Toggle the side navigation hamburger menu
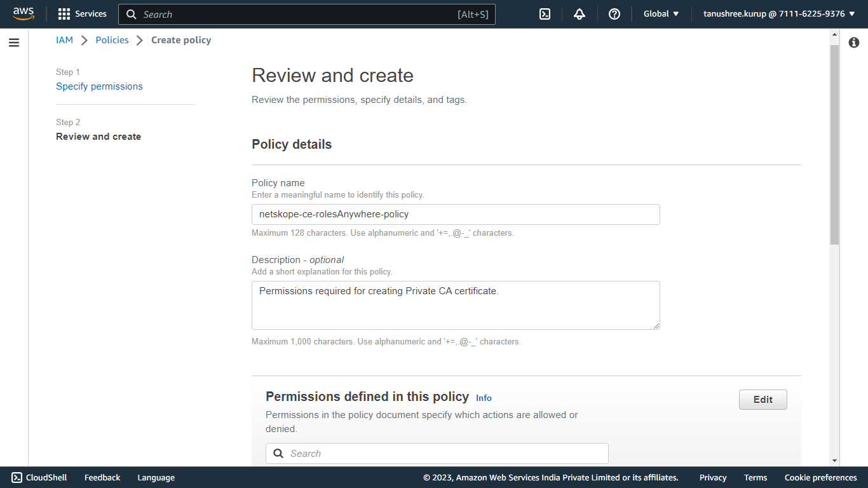 pyautogui.click(x=14, y=43)
